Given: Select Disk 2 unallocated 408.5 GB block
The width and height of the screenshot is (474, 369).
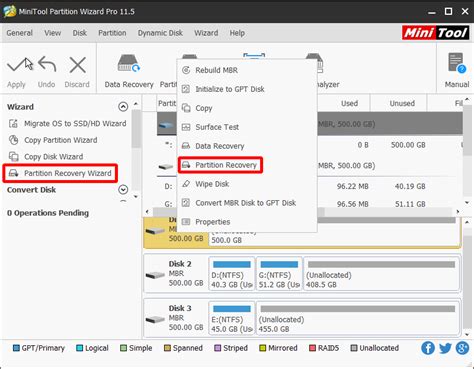Looking at the screenshot, I should 381,274.
